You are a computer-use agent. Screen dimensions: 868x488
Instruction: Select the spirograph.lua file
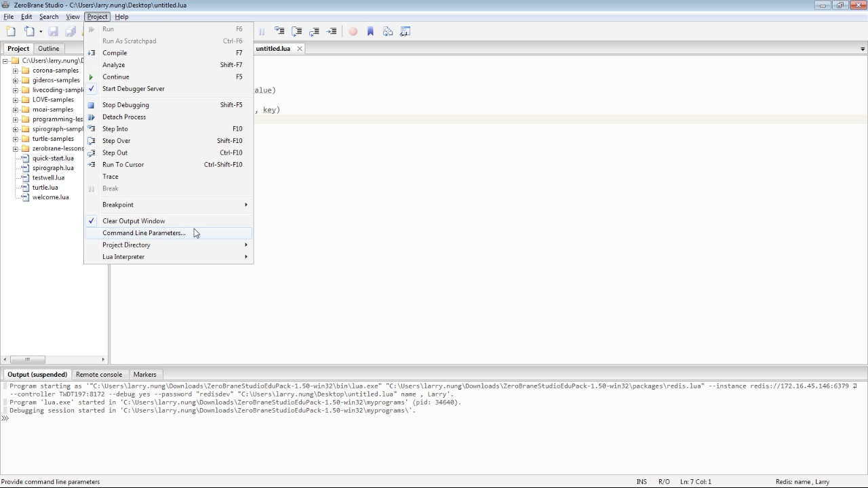coord(53,168)
